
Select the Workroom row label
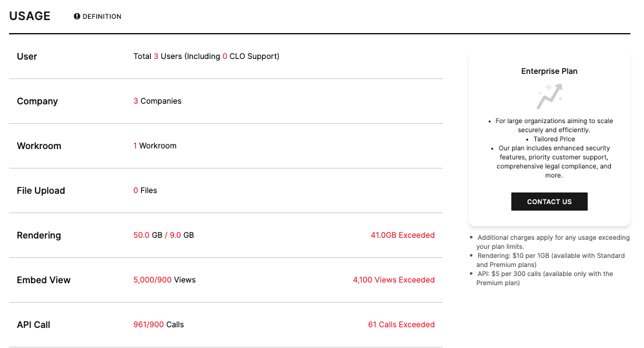point(39,146)
